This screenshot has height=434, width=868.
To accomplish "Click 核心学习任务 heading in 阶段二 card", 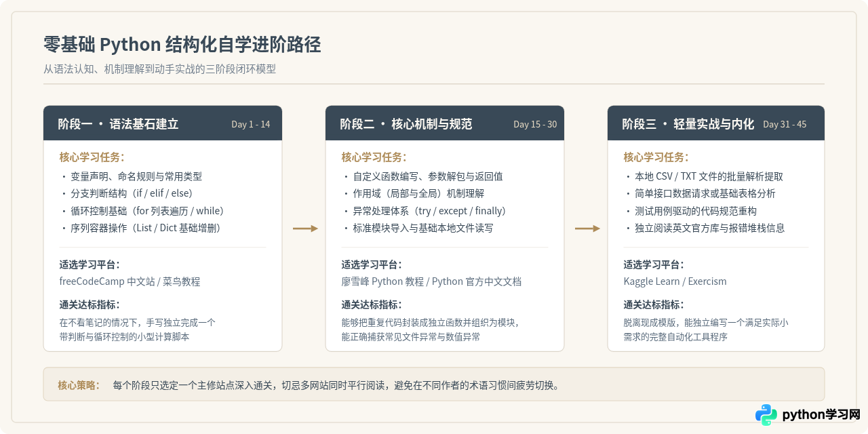I will (374, 157).
